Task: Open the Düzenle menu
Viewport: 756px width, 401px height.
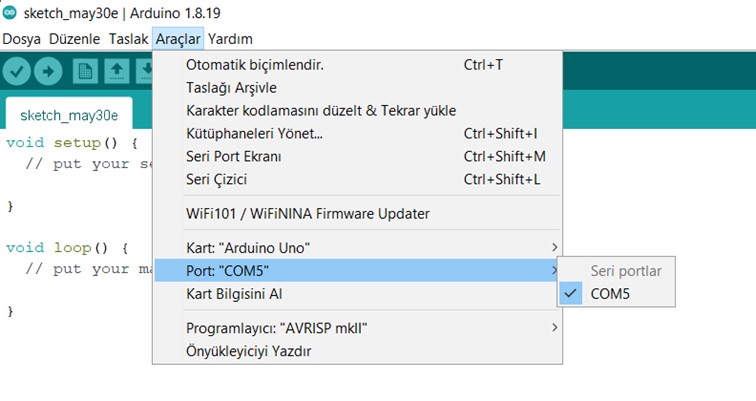Action: (75, 39)
